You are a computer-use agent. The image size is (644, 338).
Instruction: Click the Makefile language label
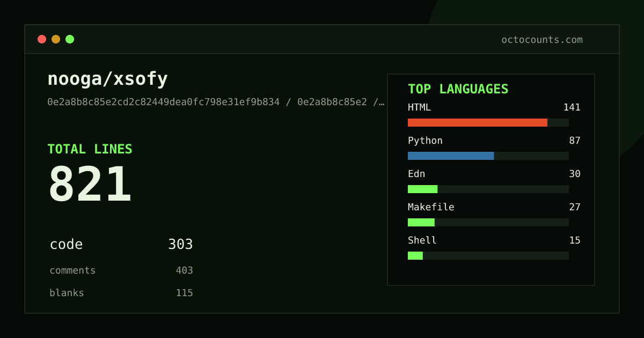click(431, 207)
